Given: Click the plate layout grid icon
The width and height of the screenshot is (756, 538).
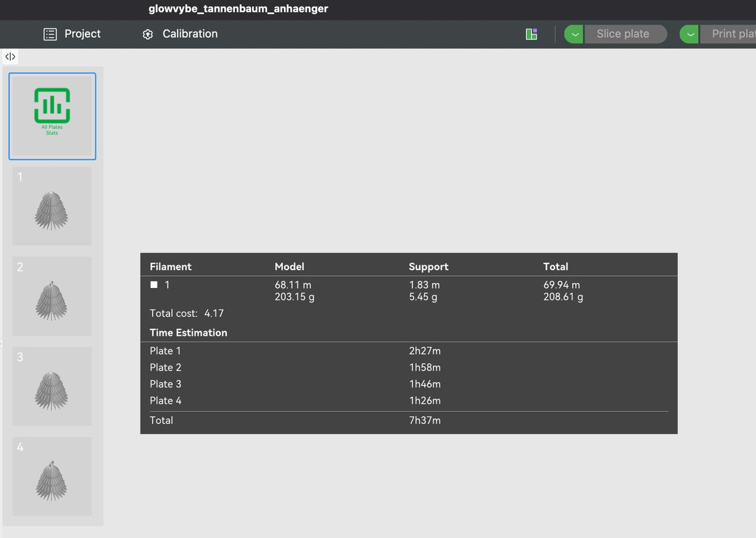Looking at the screenshot, I should tap(531, 34).
